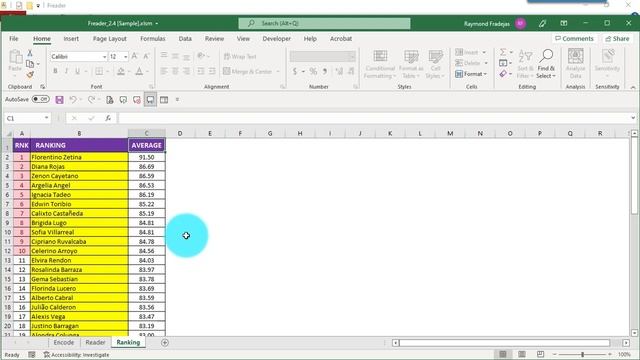Screen dimensions: 640x360
Task: Open the File menu
Action: click(13, 39)
